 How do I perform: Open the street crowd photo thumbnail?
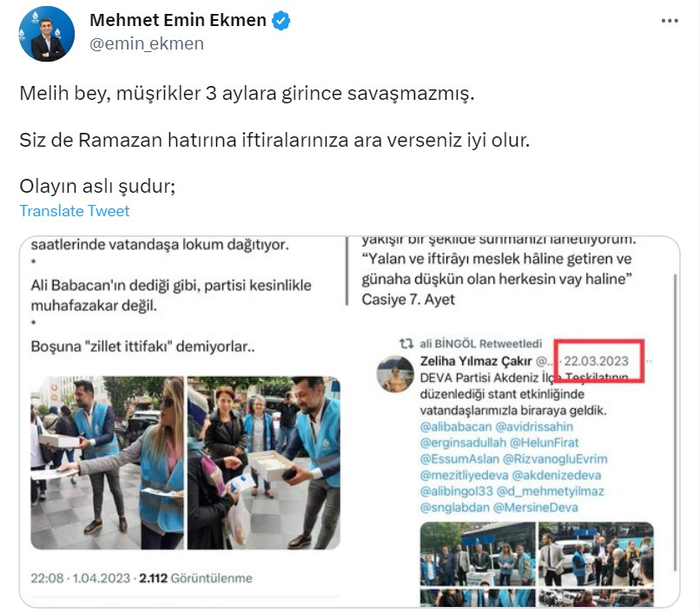click(596, 554)
